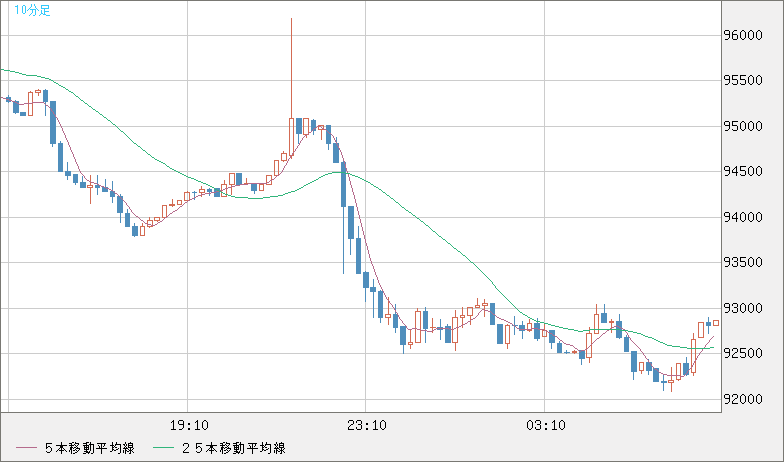
Task: Click the 95500 price axis label
Action: (744, 81)
